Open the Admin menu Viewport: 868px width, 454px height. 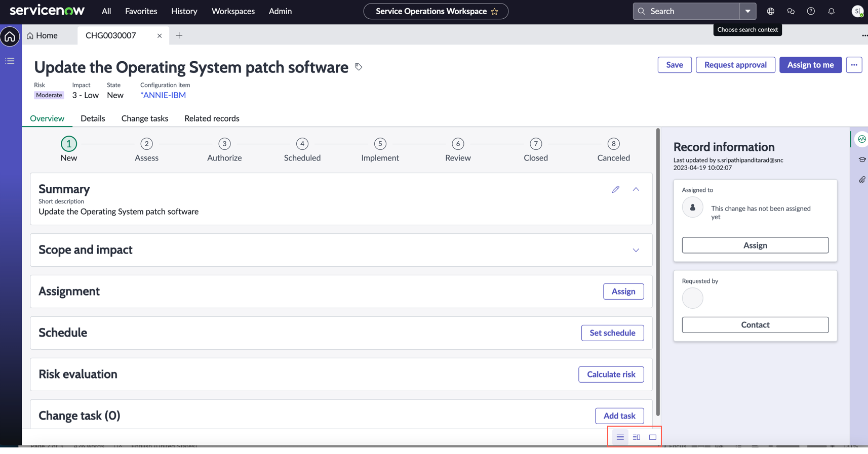(280, 11)
